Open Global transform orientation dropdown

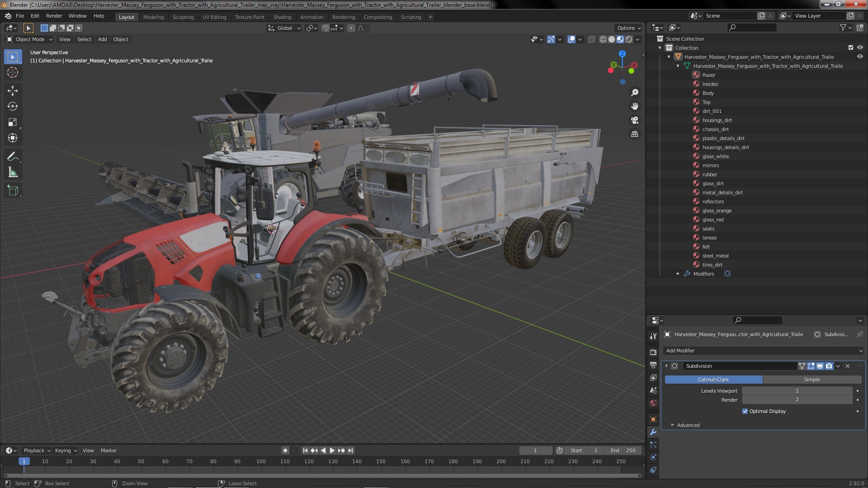tap(284, 28)
